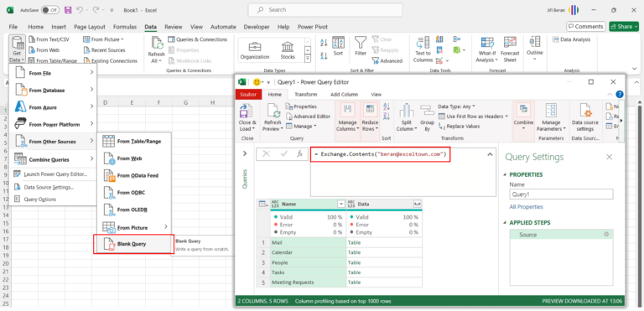Click Split Column in Power Query
This screenshot has height=311, width=644.
click(406, 117)
